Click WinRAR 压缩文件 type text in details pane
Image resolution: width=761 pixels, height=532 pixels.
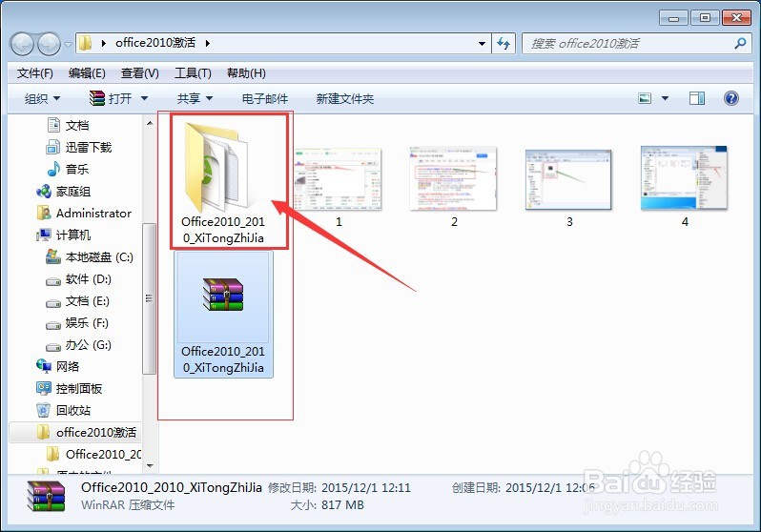pos(128,505)
